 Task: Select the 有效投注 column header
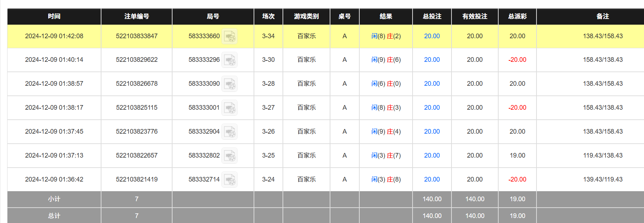[475, 16]
